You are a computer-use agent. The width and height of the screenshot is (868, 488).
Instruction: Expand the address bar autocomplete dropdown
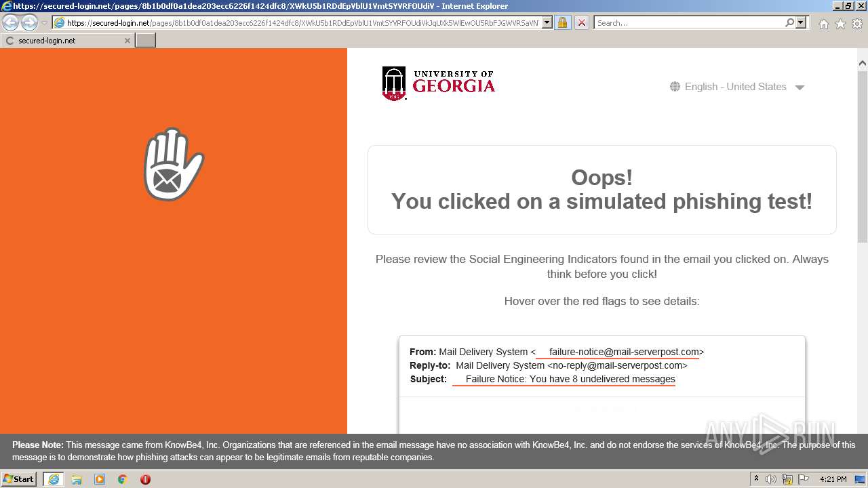(547, 22)
